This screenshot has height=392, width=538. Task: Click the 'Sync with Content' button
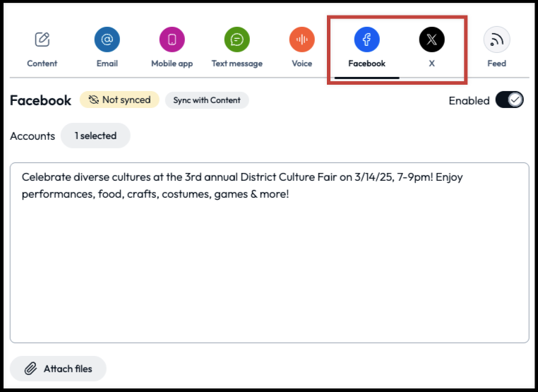[x=207, y=100]
